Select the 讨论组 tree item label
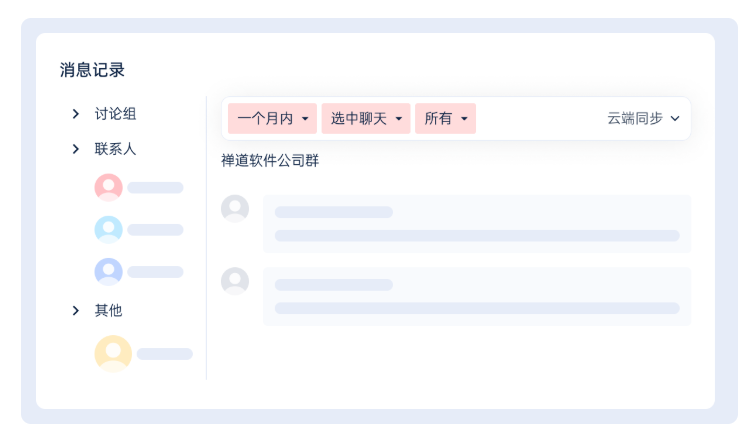Viewport: 753px width, 440px height. pos(115,114)
